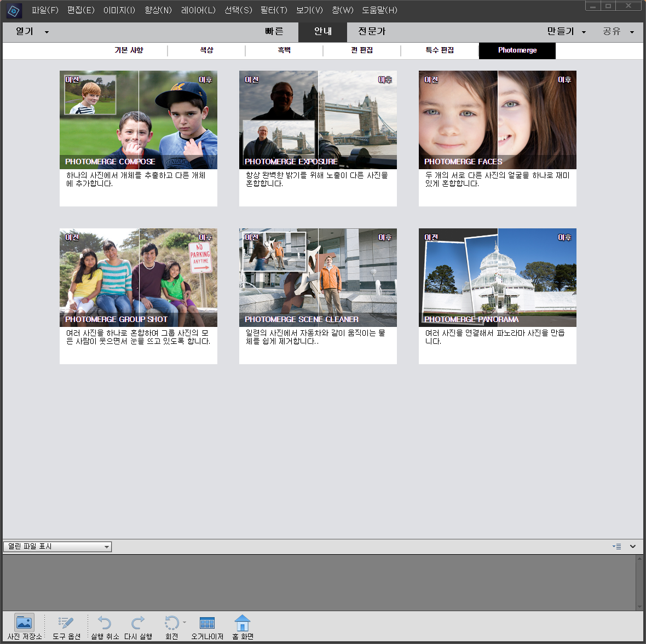This screenshot has width=646, height=644.
Task: Open the Organizer (오거나이저)
Action: coord(207,626)
